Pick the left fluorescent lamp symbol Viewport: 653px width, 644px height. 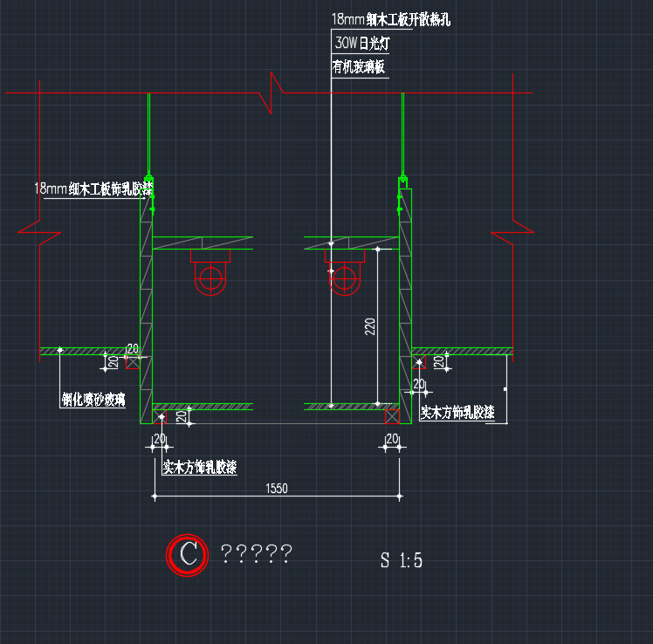(x=210, y=272)
